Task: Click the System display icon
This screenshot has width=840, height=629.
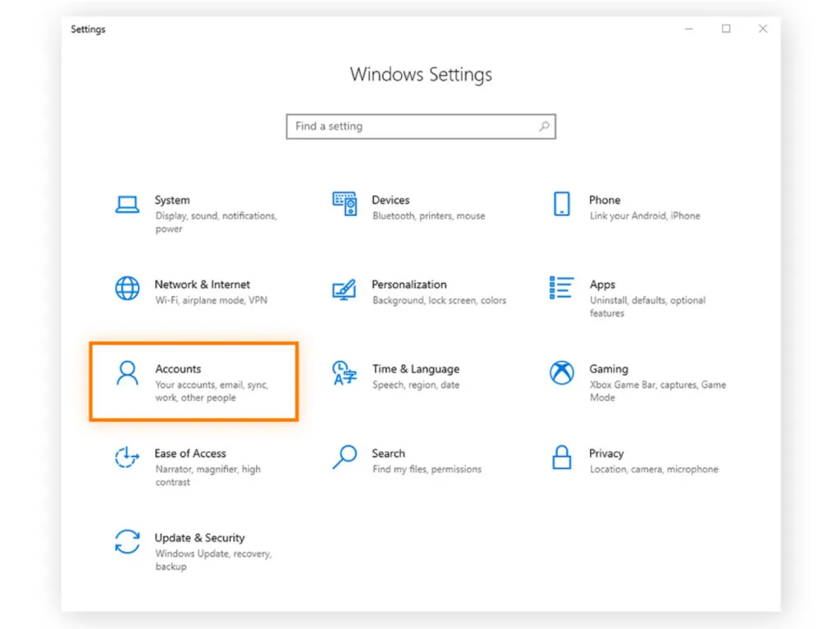Action: coord(127,206)
